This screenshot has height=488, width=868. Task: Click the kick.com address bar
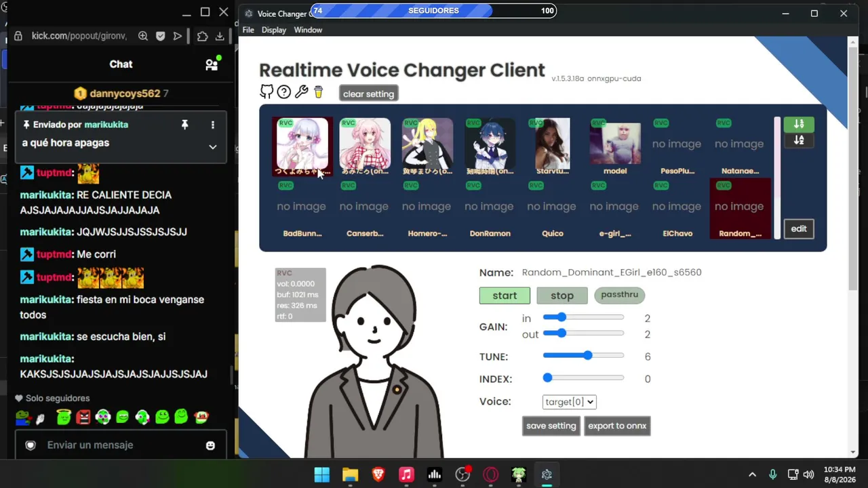[x=80, y=37]
